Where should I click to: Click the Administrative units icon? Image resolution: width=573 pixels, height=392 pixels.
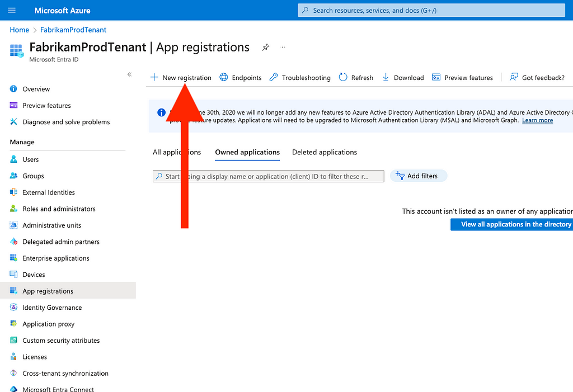coord(13,225)
